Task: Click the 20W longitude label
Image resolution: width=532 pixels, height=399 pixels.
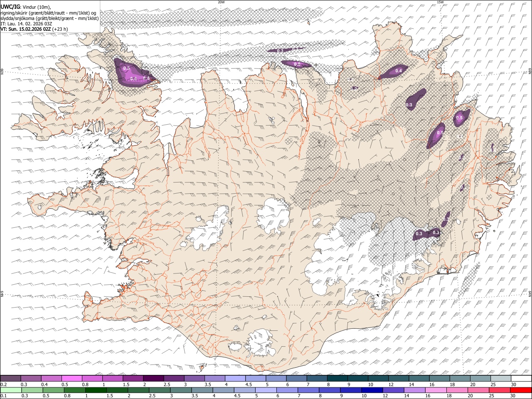Action: (221, 2)
